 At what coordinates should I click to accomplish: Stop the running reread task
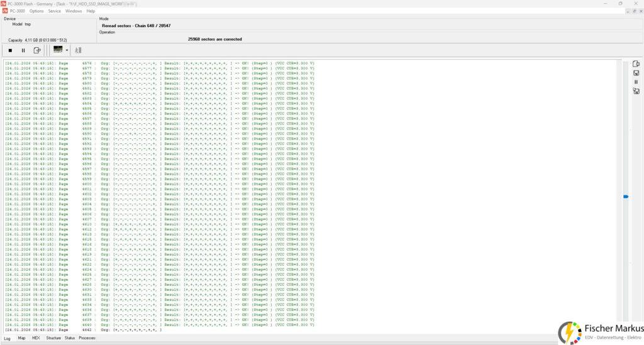(x=10, y=50)
